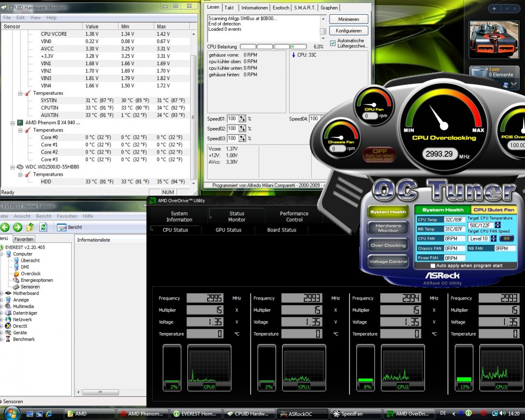Click the Multimedia speaker icon

pos(8,306)
